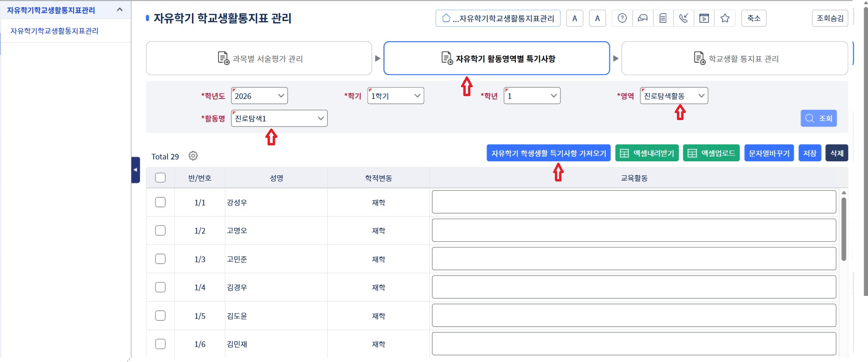
Task: Click the breadcrumb tab 자유학기학교생활통지표관리
Action: pos(498,18)
